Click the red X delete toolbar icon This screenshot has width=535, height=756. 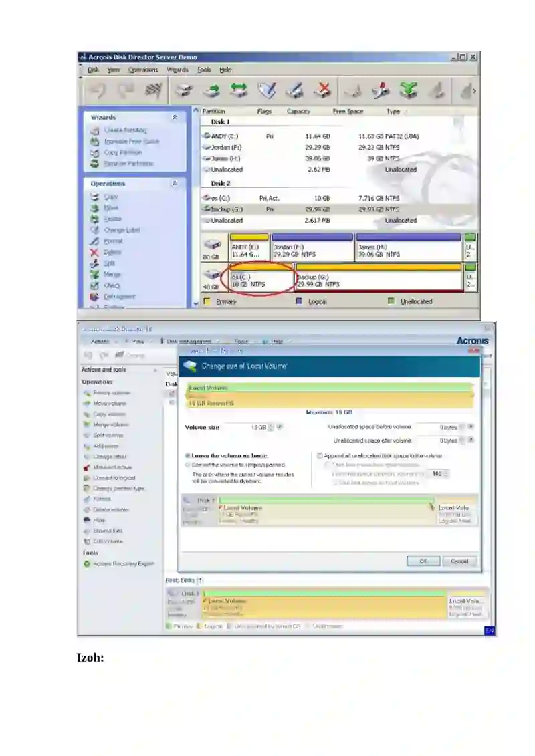(x=322, y=91)
